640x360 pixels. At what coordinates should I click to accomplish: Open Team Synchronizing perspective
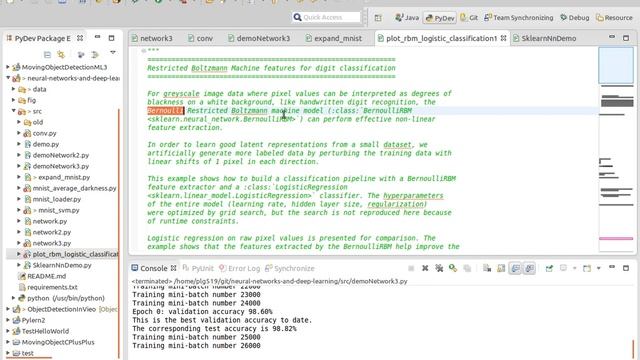click(518, 18)
